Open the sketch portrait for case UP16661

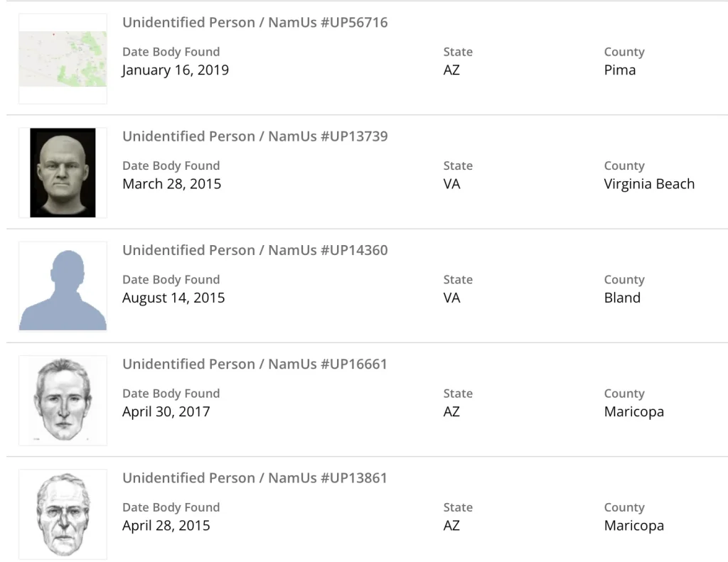(x=63, y=400)
